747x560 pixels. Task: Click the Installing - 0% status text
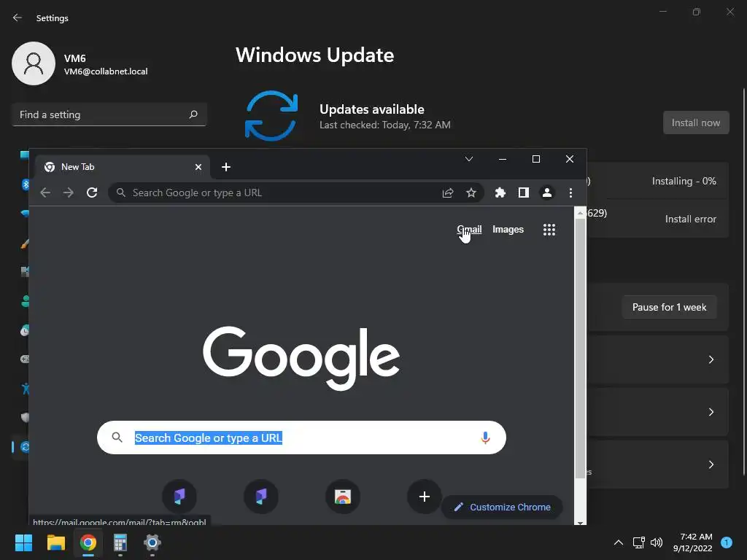pyautogui.click(x=684, y=181)
